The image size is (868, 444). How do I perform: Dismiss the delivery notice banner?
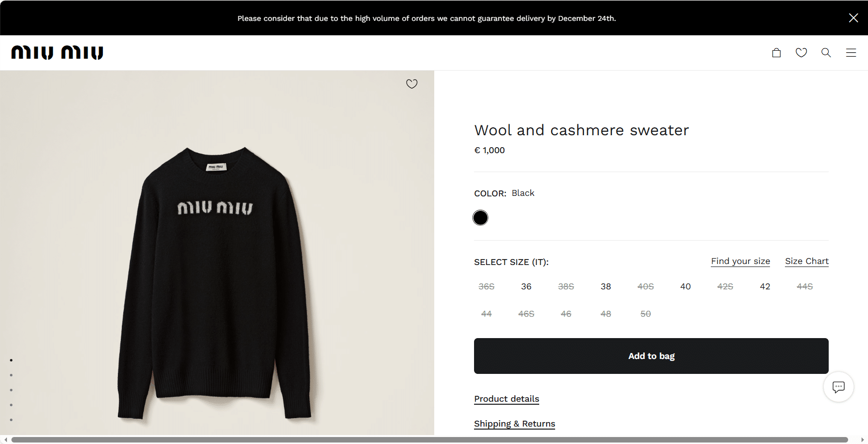tap(853, 18)
